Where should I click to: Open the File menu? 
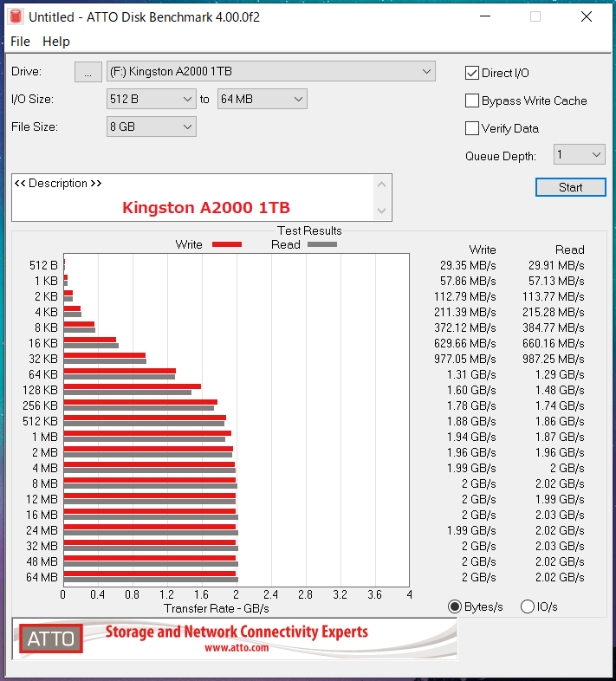click(x=20, y=42)
